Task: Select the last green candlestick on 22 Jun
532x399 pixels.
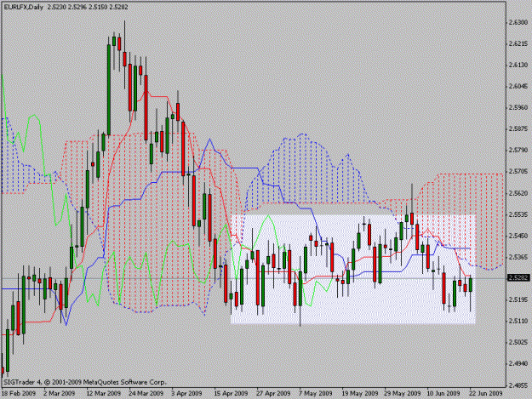Action: (471, 285)
